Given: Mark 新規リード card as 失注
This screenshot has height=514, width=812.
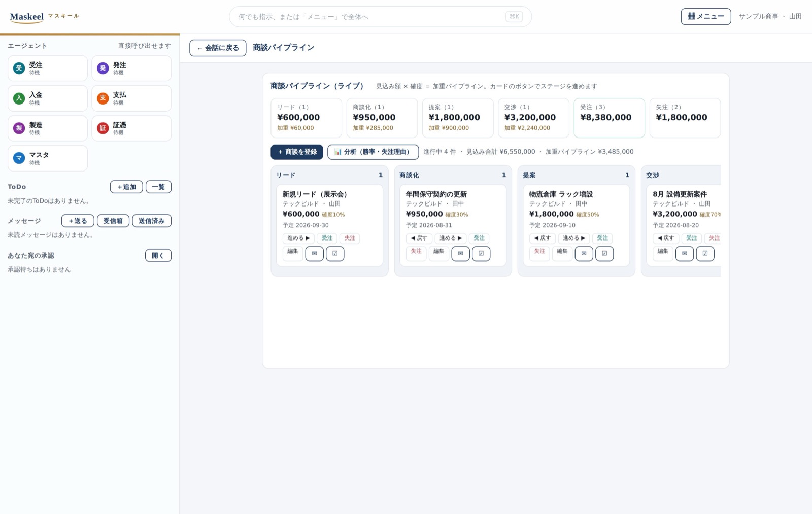Looking at the screenshot, I should [x=350, y=238].
